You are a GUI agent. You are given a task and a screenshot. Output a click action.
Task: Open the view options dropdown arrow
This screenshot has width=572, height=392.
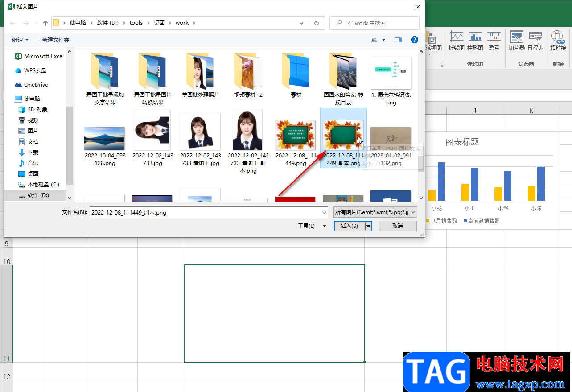(383, 40)
